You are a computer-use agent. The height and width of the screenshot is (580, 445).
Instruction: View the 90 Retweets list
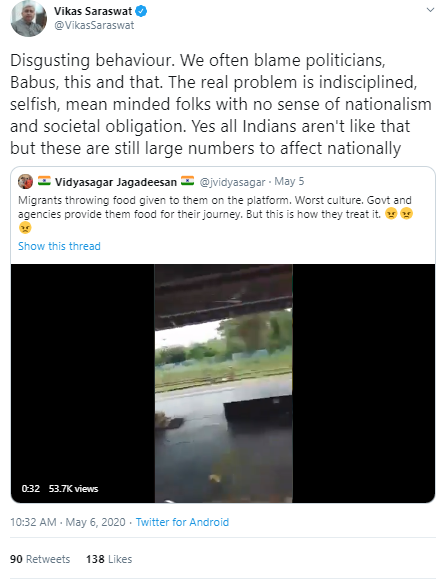tap(40, 559)
